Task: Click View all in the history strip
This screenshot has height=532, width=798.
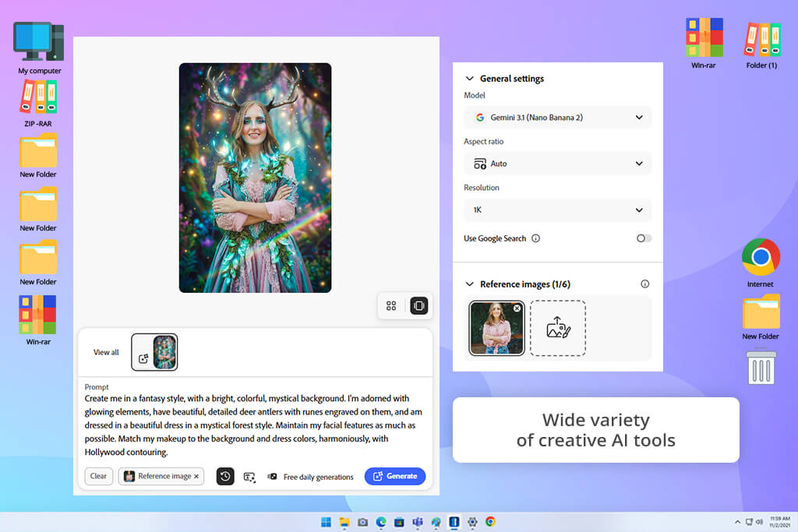Action: click(x=106, y=352)
